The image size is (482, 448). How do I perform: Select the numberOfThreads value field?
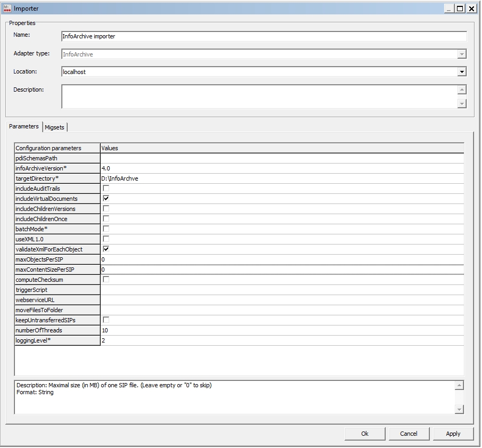pos(281,330)
